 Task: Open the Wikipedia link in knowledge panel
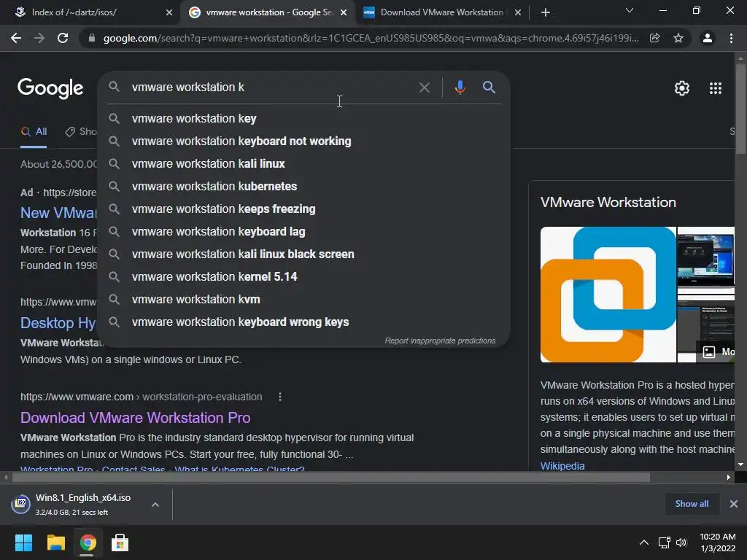point(562,466)
